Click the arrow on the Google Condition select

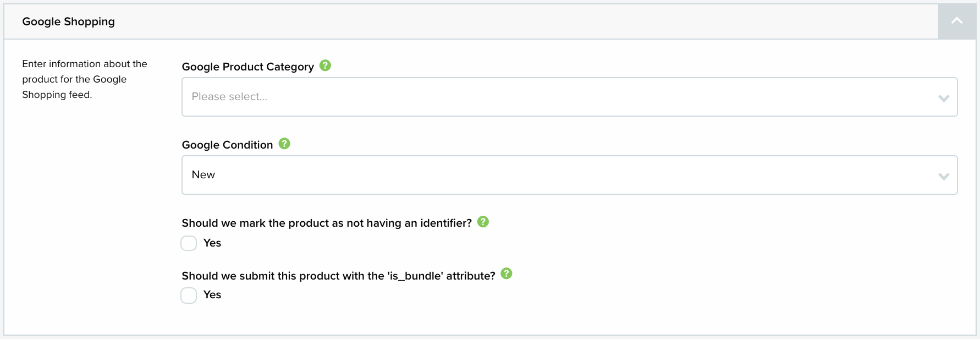[x=944, y=176]
